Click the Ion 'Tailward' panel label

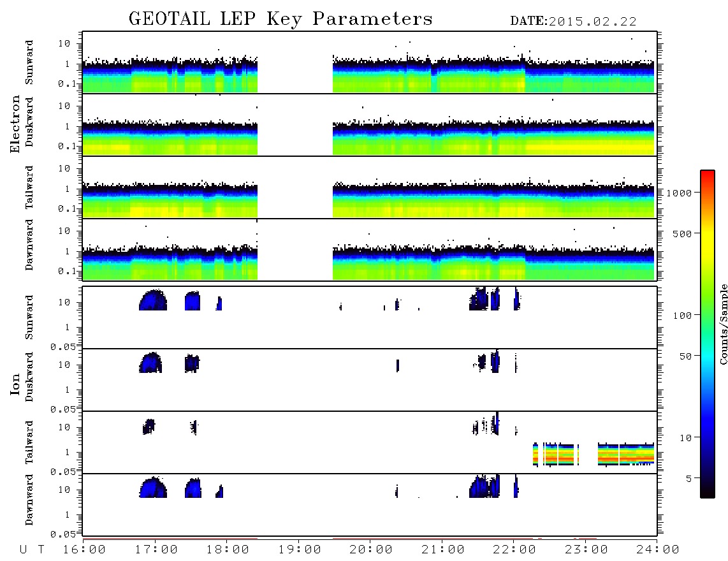pyautogui.click(x=29, y=442)
